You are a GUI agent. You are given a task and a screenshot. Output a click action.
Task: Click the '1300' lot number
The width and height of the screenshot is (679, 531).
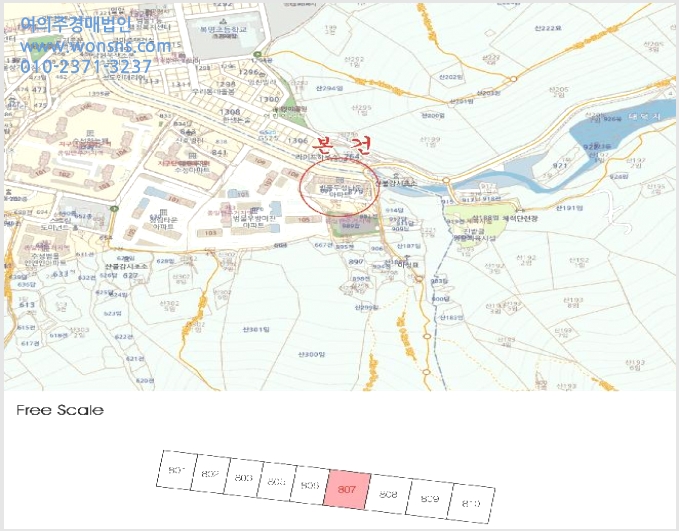coord(269,99)
